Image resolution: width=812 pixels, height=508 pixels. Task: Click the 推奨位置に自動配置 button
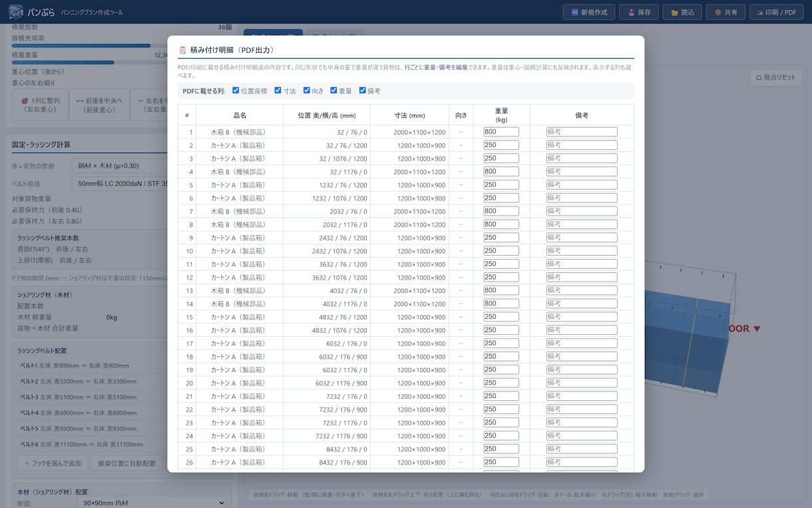(x=126, y=463)
